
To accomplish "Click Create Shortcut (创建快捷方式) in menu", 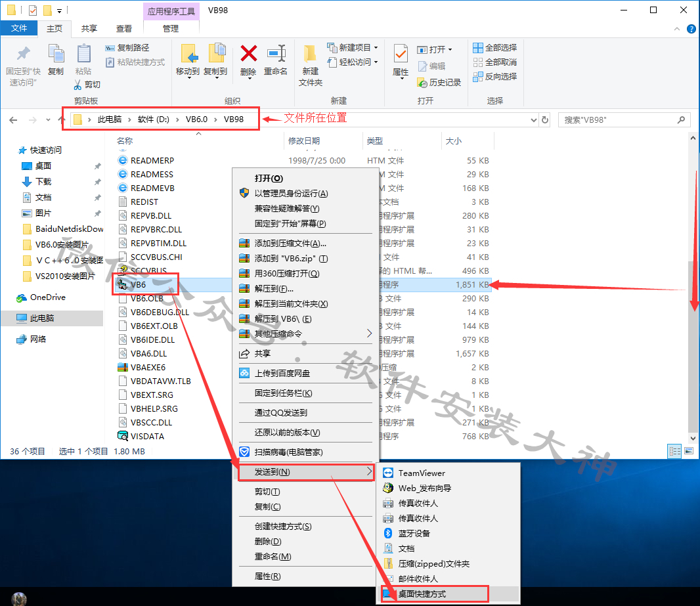I will click(305, 527).
